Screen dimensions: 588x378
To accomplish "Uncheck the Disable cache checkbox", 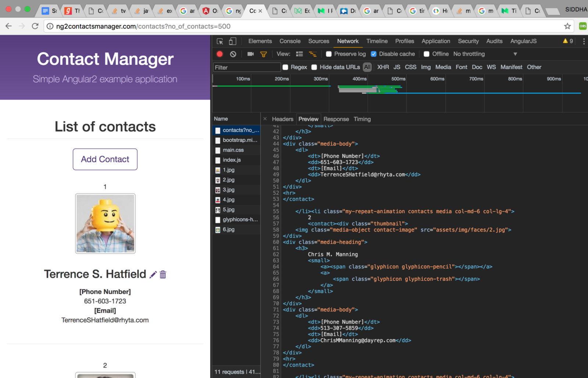I will pos(374,54).
